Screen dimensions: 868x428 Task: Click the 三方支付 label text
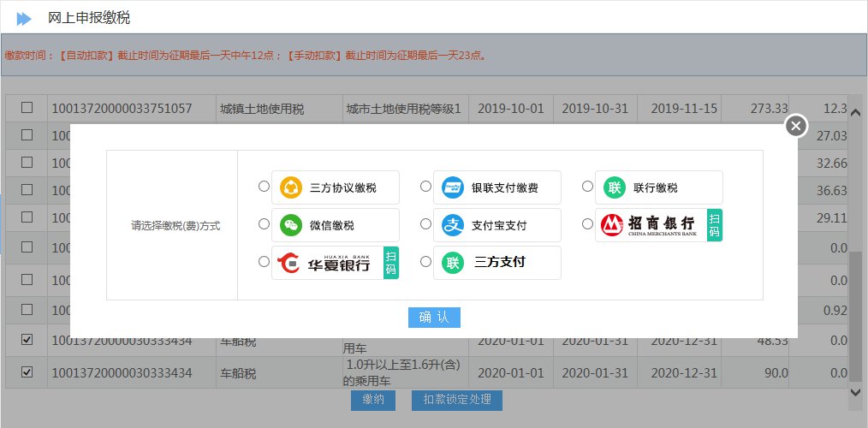coord(500,263)
